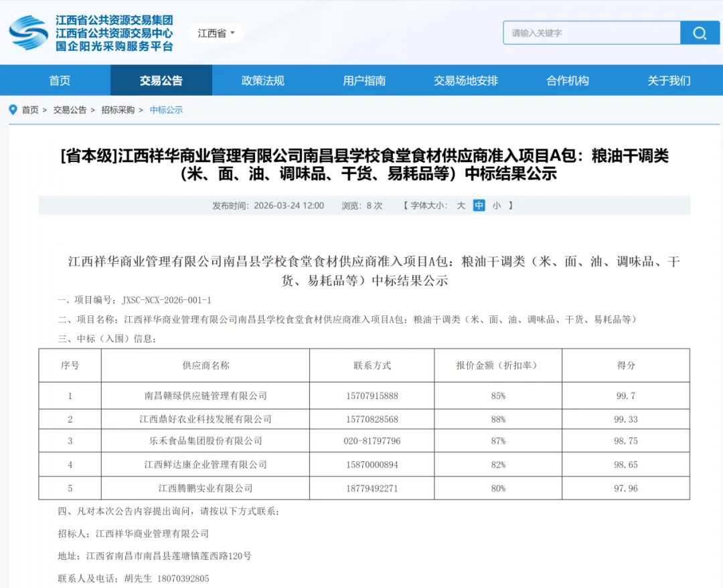Viewport: 723px width, 588px height.
Task: Click the score cell 98.65
Action: tap(626, 464)
